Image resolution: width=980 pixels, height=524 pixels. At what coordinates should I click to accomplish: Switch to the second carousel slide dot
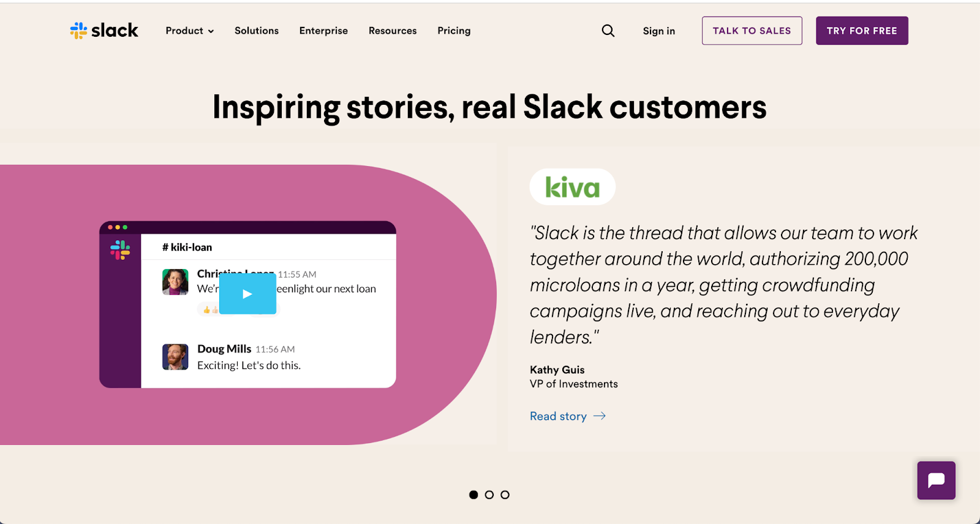point(489,495)
